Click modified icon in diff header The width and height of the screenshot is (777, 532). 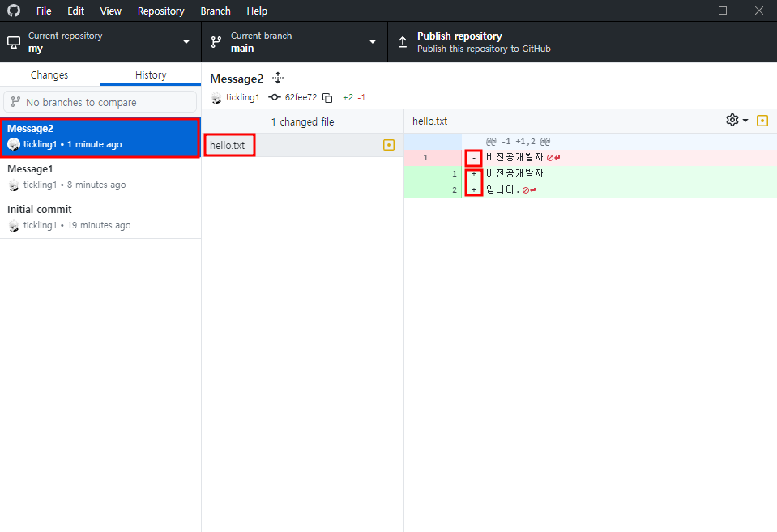tap(762, 121)
